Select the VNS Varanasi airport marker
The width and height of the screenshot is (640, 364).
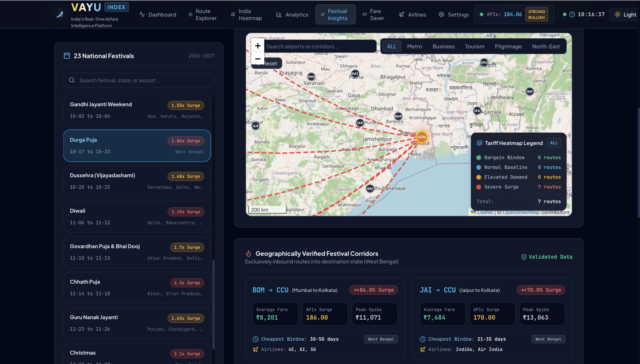click(311, 77)
